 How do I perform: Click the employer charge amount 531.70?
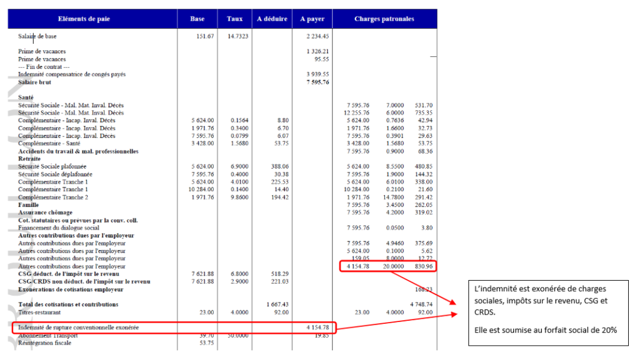[423, 105]
